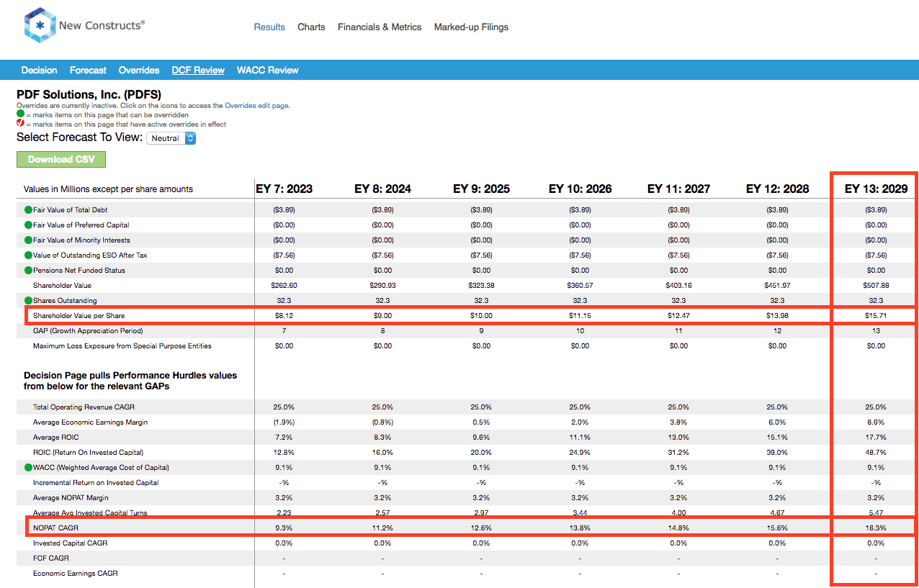Click green override dot beside WACC row

click(x=28, y=468)
